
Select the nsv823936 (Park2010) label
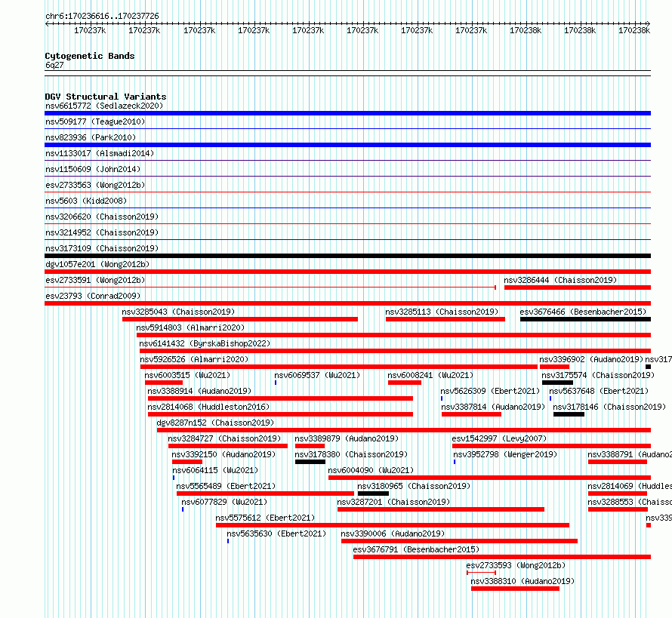coord(91,137)
